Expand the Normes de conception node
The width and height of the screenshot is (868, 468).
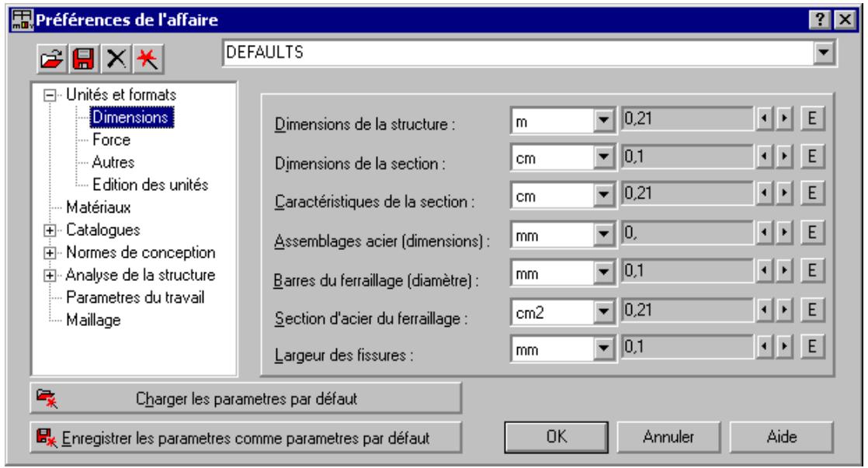pos(50,253)
